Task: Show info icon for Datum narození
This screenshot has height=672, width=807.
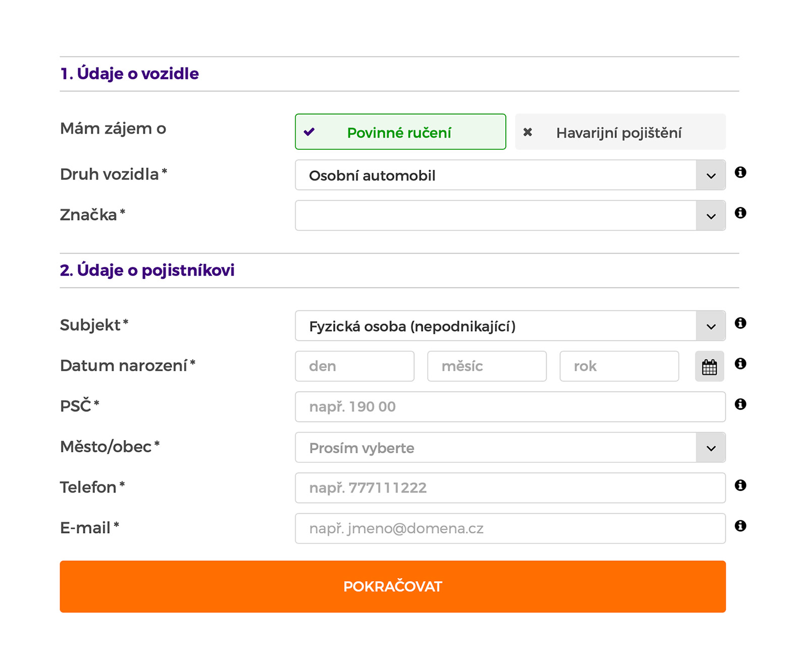Action: click(740, 363)
